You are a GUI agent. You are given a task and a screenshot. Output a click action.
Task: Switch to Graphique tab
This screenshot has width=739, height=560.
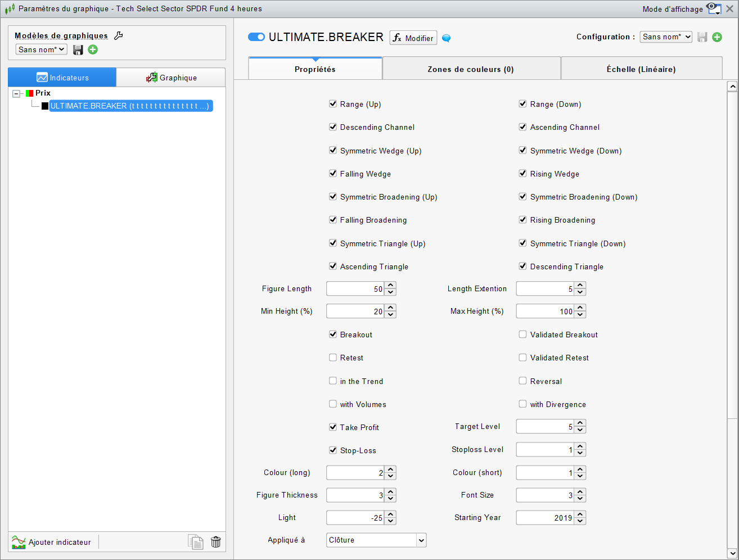tap(171, 78)
